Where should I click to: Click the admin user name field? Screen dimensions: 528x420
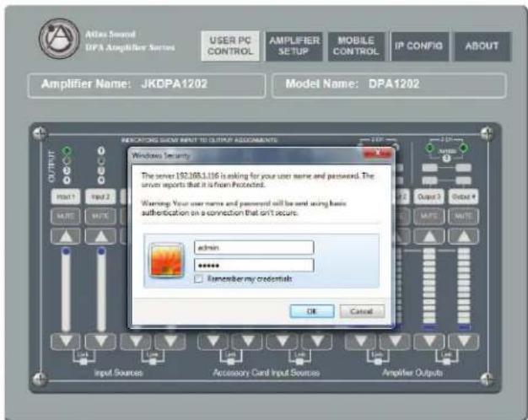254,248
